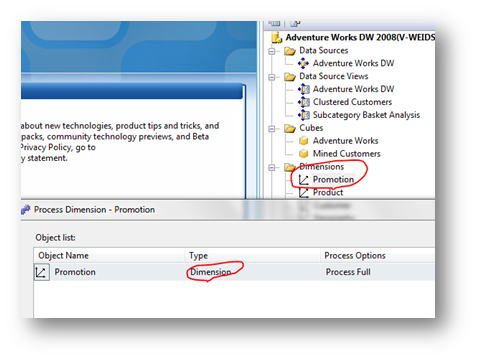Select the Promotion row in Object list
The width and height of the screenshot is (477, 360).
[x=234, y=272]
